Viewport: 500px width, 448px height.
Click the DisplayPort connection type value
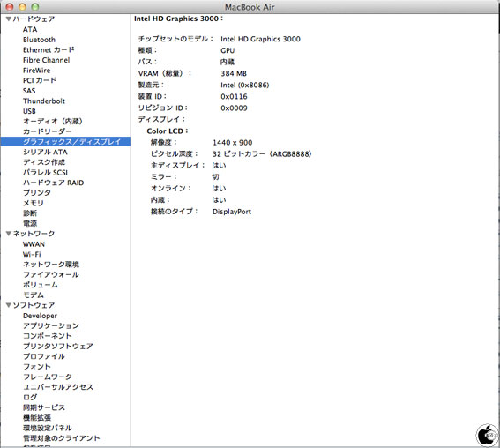(232, 212)
